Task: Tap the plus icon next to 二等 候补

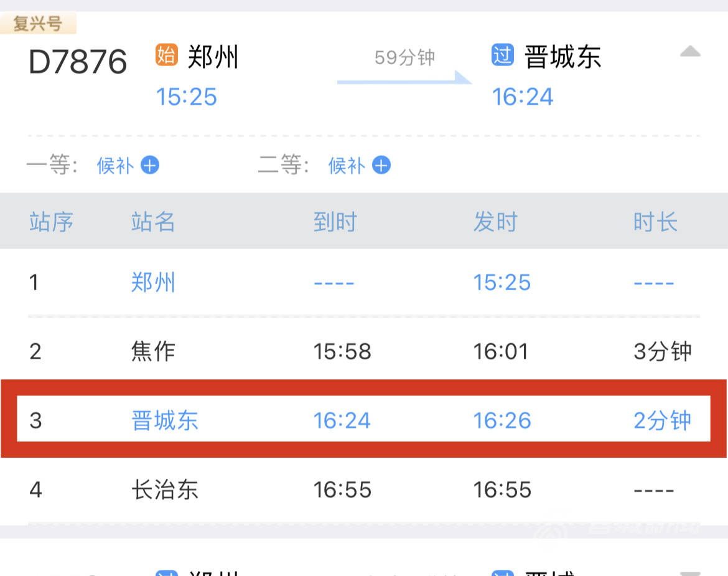Action: coord(381,165)
